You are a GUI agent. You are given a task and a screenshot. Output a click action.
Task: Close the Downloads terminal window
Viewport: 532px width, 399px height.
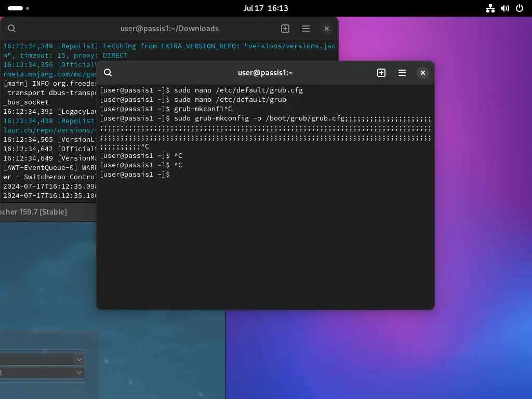327,29
